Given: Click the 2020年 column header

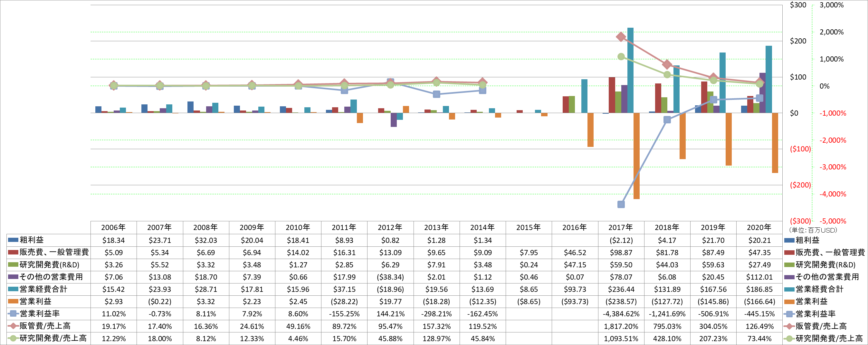Looking at the screenshot, I should (x=759, y=227).
